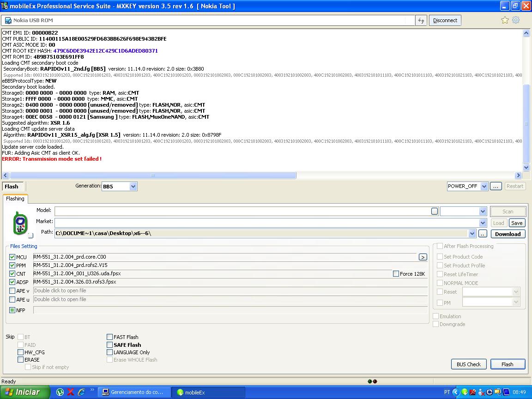This screenshot has height=399, width=532.
Task: Switch to Gerenciamento do computador taskbar window
Action: tap(133, 392)
